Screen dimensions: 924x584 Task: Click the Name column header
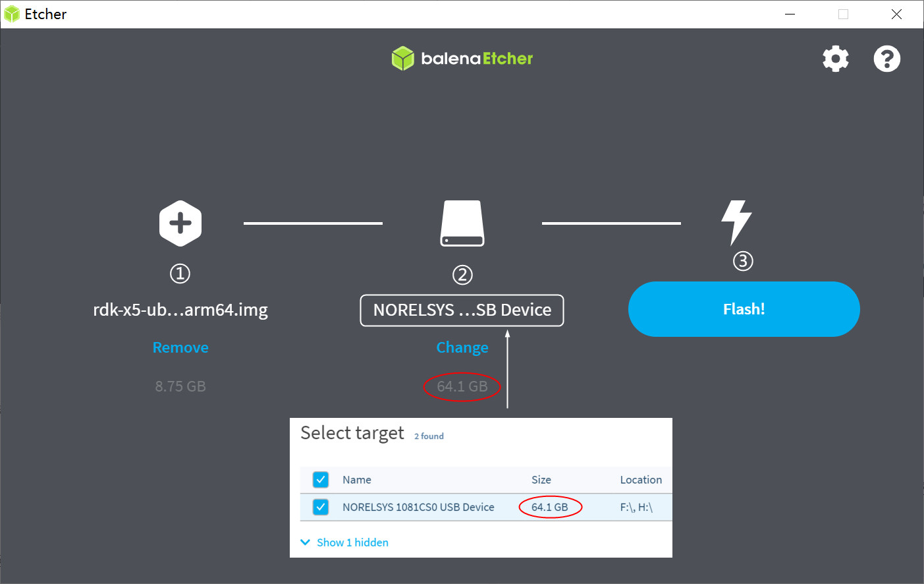pyautogui.click(x=357, y=480)
